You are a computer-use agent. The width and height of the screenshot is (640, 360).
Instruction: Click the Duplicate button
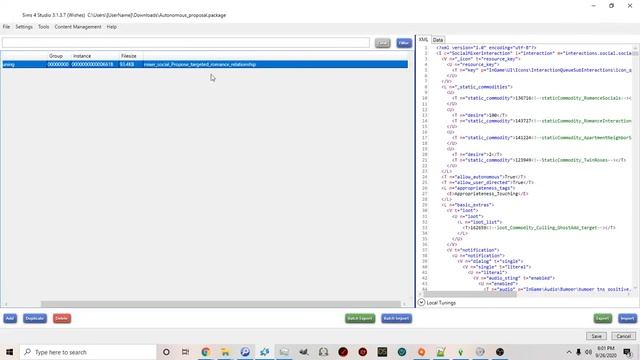click(x=35, y=318)
